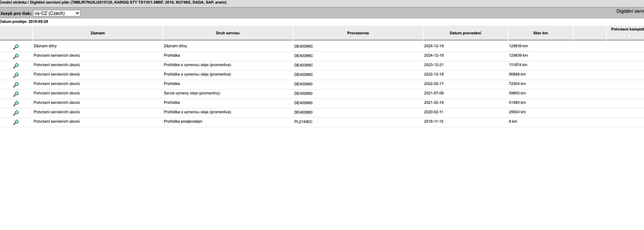Click the Záznam column header
This screenshot has width=644, height=230.
click(x=97, y=33)
